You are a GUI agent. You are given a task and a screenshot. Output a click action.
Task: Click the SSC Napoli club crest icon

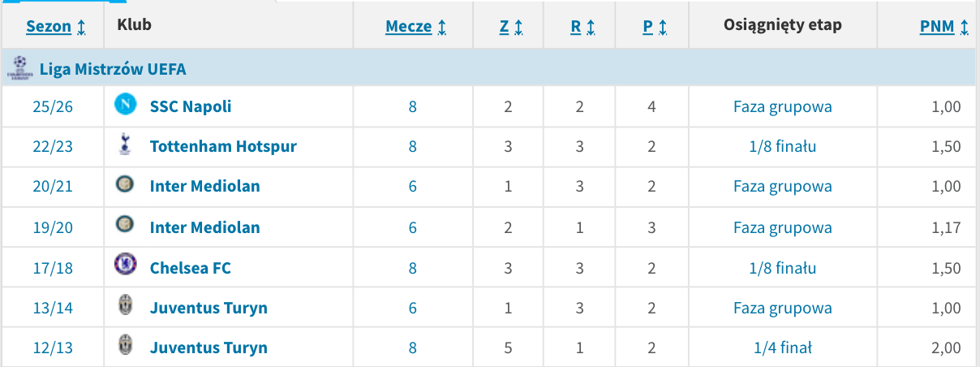point(126,105)
